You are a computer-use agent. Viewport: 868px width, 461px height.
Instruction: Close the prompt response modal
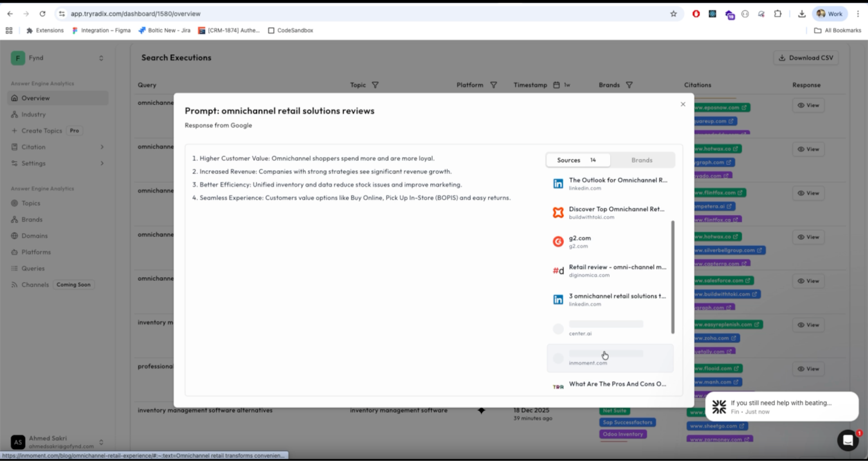pyautogui.click(x=683, y=104)
